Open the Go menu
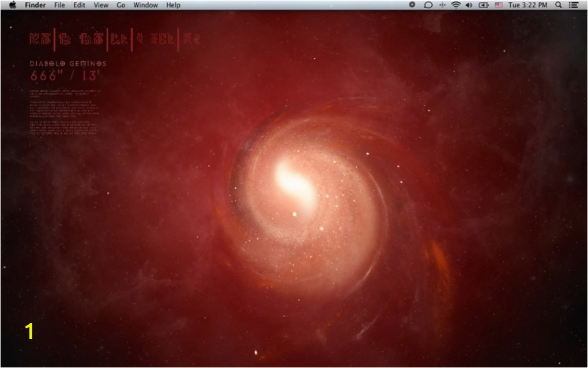Image resolution: width=588 pixels, height=368 pixels. tap(120, 5)
